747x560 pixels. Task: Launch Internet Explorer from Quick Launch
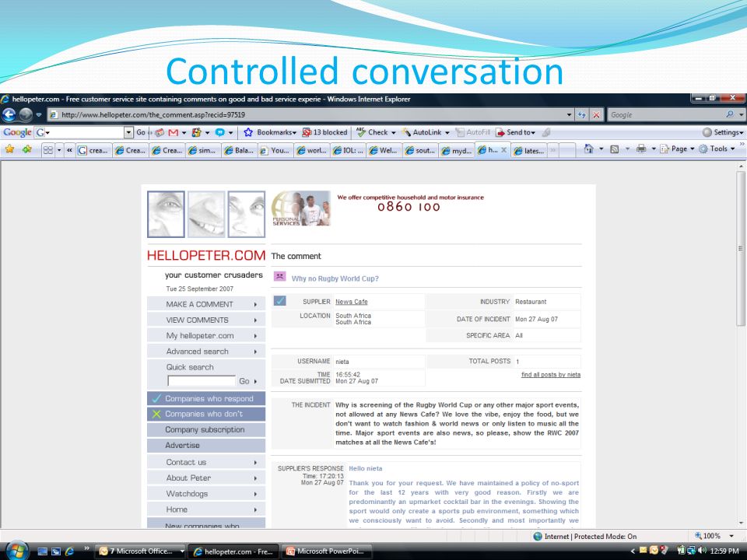(x=69, y=551)
